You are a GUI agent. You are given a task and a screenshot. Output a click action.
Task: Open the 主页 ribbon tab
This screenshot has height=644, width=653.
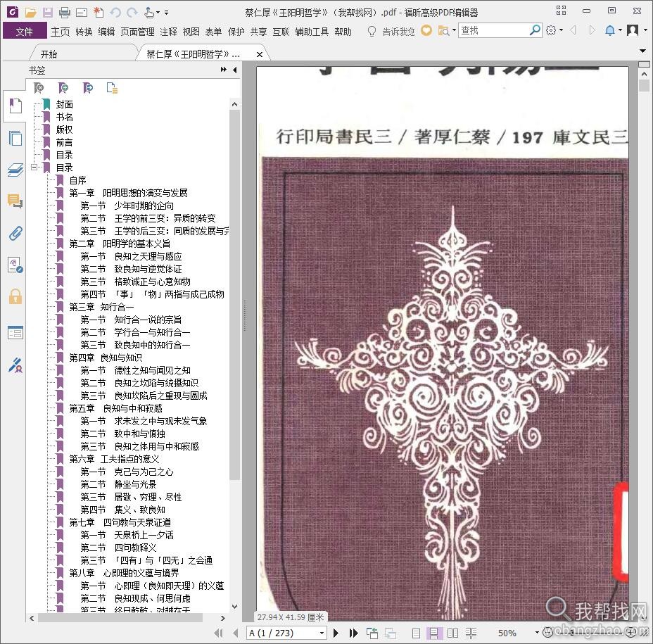point(61,32)
